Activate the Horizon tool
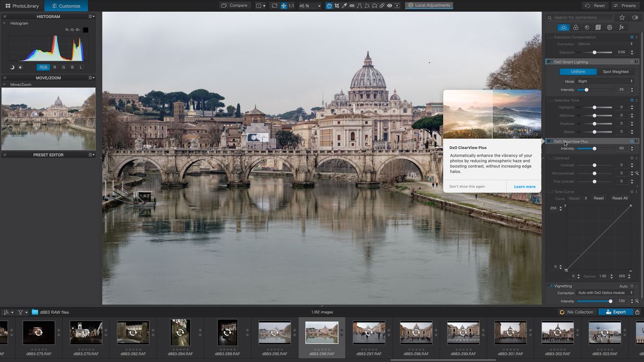The image size is (644, 362). point(352,5)
